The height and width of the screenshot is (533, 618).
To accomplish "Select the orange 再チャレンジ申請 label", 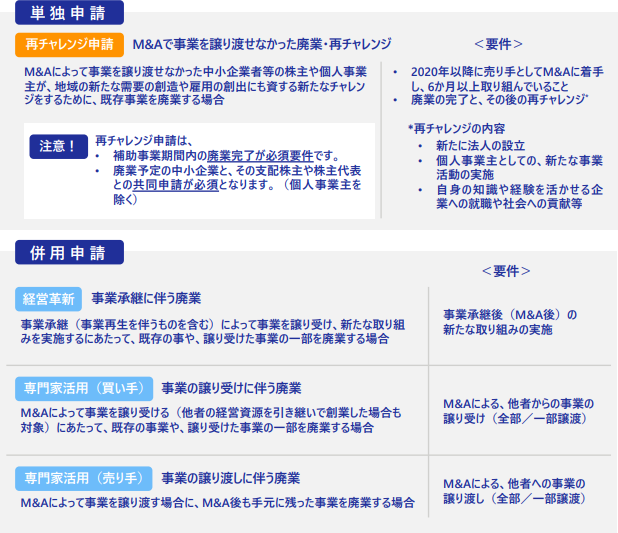I will (x=69, y=45).
